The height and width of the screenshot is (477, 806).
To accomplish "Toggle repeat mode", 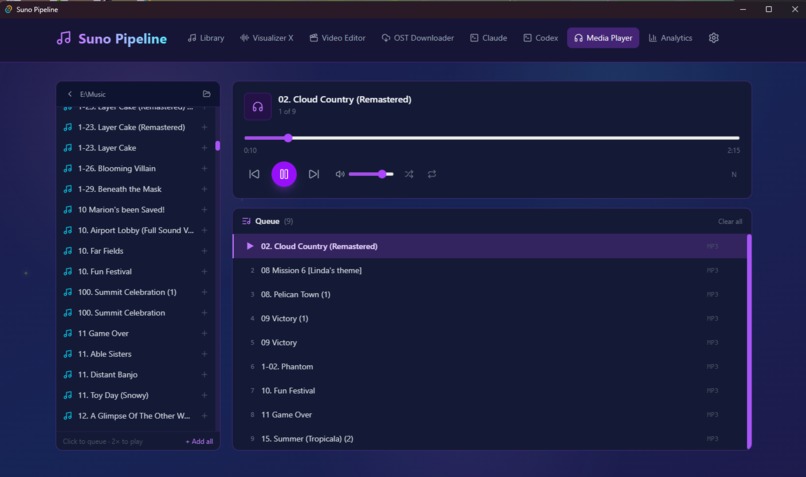I will 432,174.
